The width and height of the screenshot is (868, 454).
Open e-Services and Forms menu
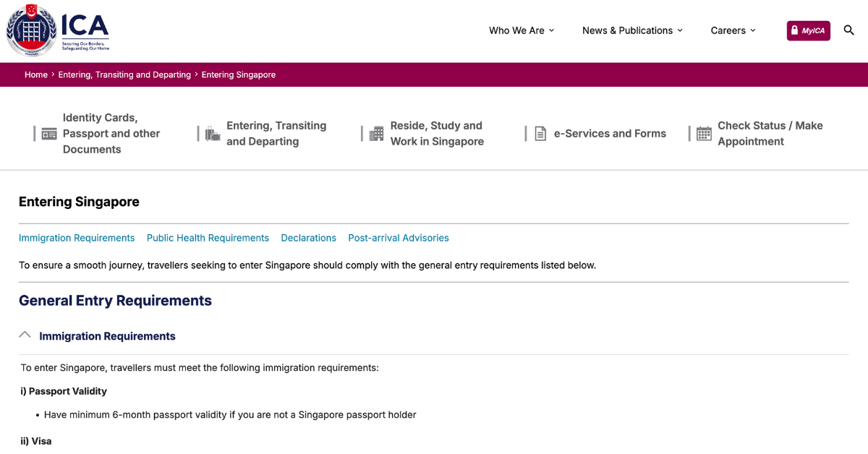[610, 134]
